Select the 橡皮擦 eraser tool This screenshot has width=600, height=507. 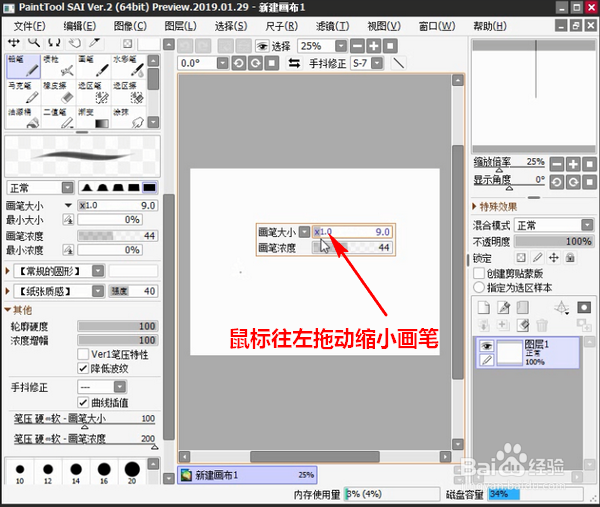tap(59, 92)
